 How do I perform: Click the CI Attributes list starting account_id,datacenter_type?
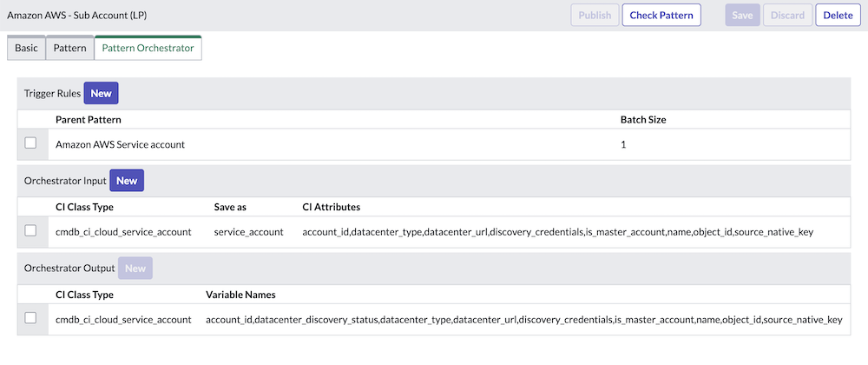[558, 232]
